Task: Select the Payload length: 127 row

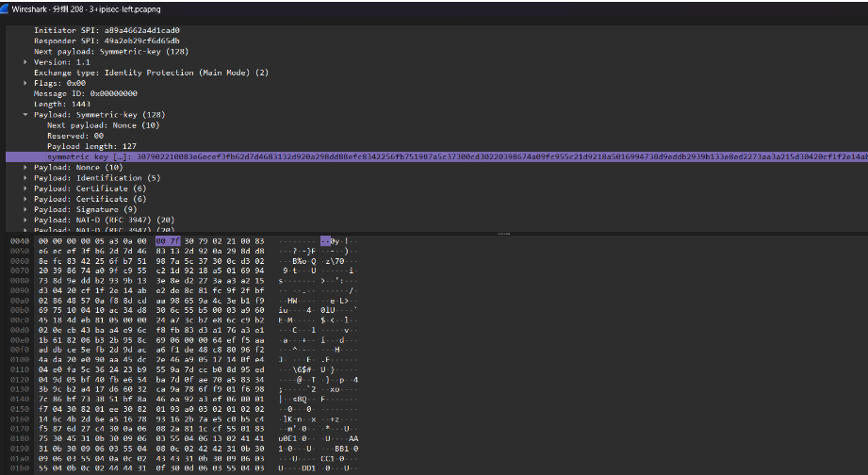Action: (91, 146)
